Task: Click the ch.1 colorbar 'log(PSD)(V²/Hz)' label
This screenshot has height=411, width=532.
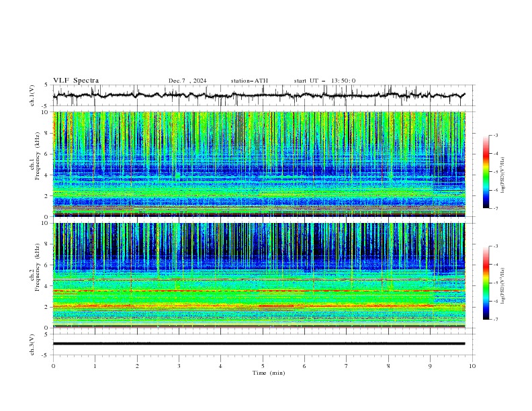Action: [x=503, y=175]
